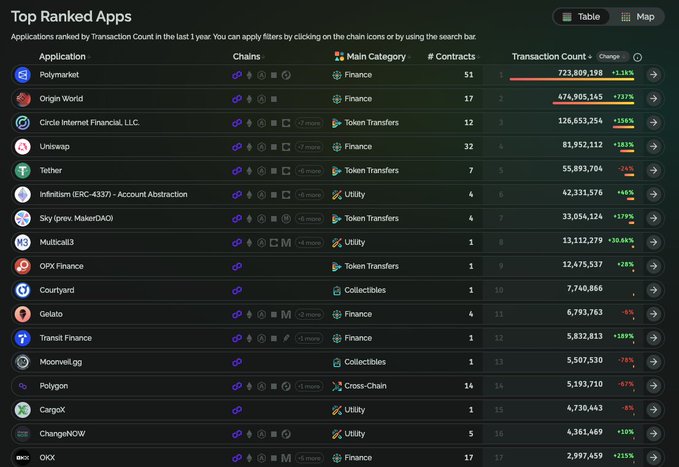Viewport: 679px width, 467px height.
Task: Expand '+2 more' chains in Gelato row
Action: pyautogui.click(x=309, y=315)
